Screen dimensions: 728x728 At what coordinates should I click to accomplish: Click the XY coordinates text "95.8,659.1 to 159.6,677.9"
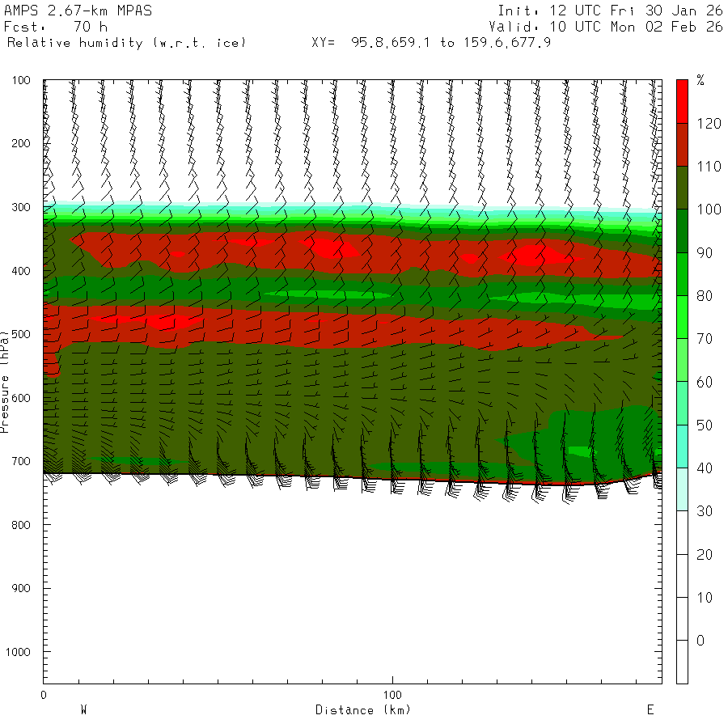pyautogui.click(x=451, y=43)
